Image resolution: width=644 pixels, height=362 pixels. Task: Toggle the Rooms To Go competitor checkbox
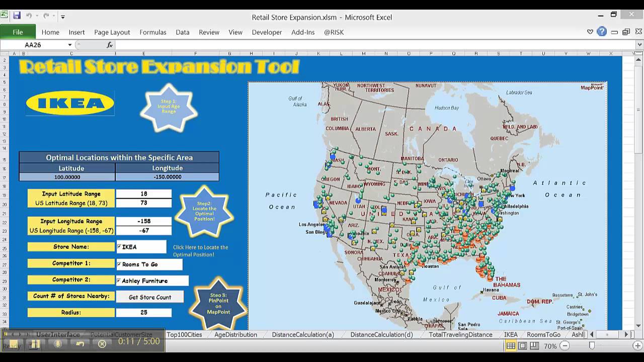coord(119,264)
